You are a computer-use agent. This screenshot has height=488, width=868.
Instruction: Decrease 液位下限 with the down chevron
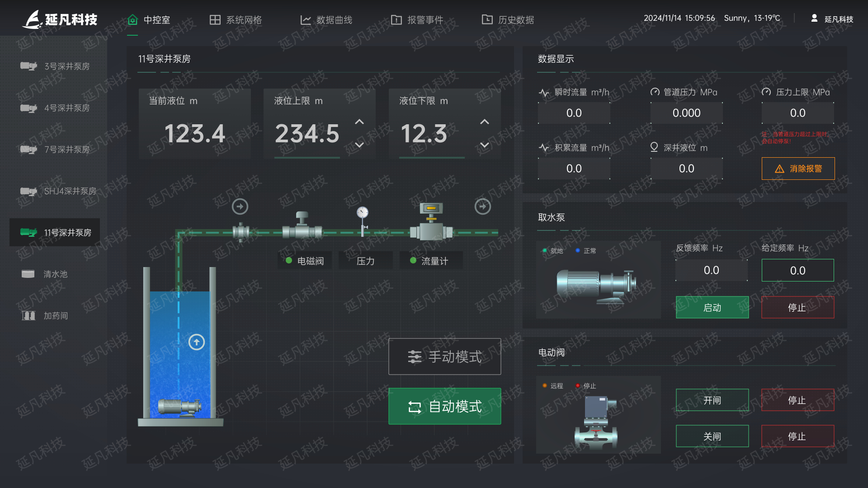(484, 145)
